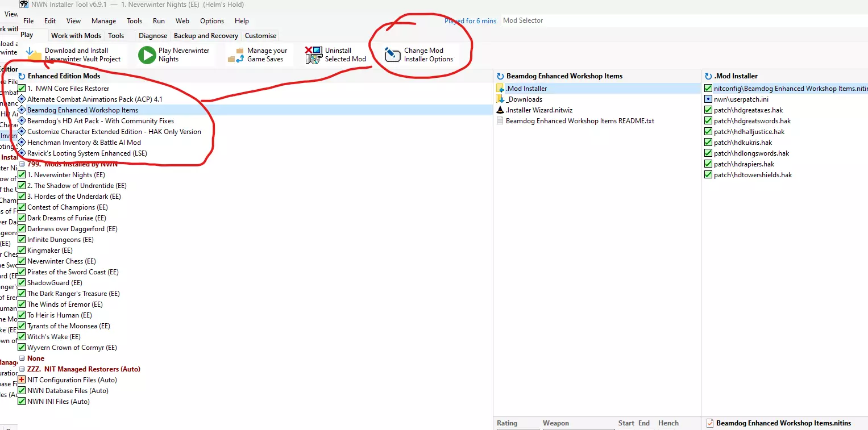Switch to the Work with Mods tab

click(x=76, y=36)
